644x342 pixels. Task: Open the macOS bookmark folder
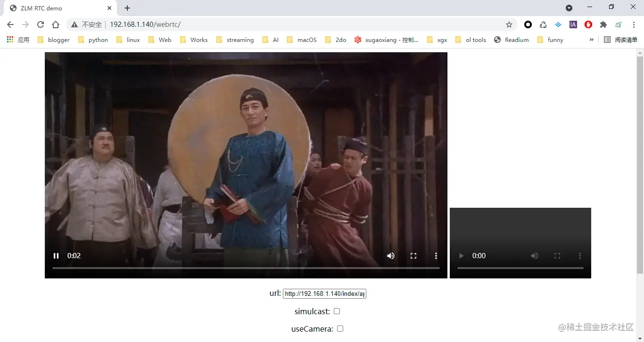302,40
